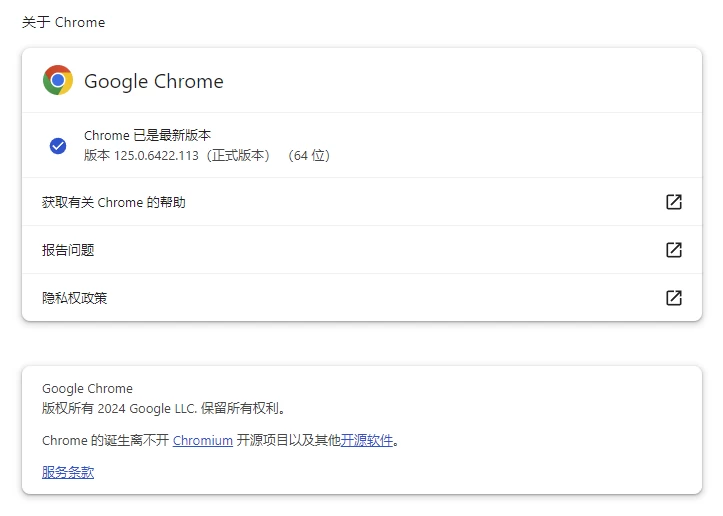Image resolution: width=723 pixels, height=516 pixels.
Task: Open the 服务条款 link
Action: (68, 472)
